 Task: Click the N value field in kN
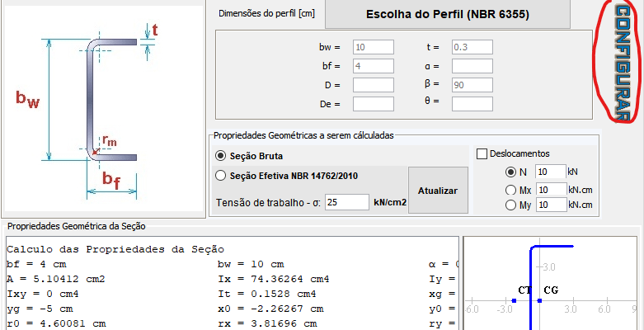click(549, 172)
